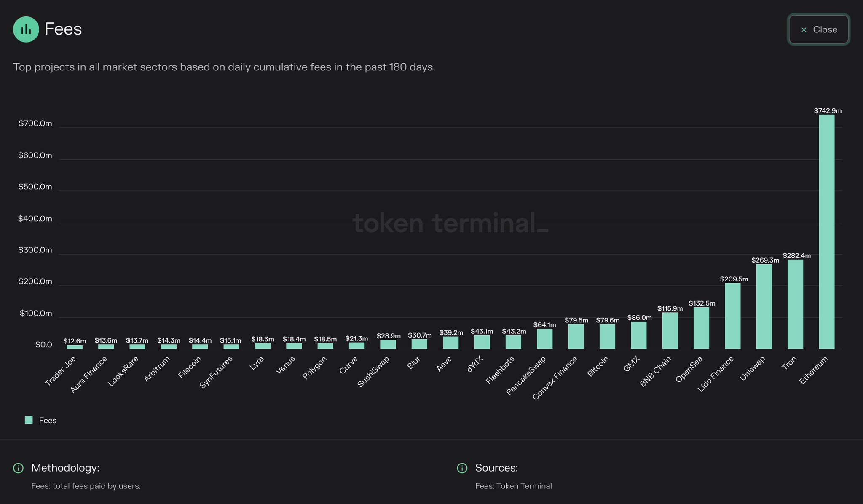Click the teal color swatch in the legend
Screen dimensions: 863x504
[x=29, y=420]
